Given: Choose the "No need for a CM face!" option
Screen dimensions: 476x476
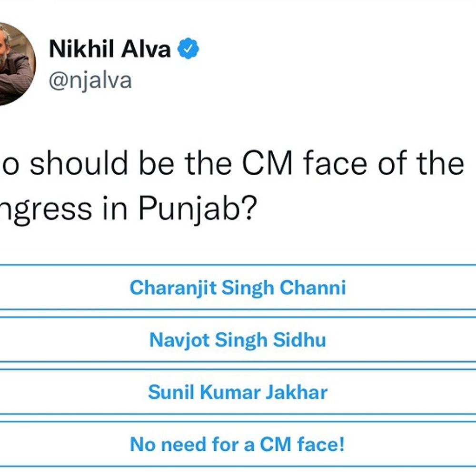Looking at the screenshot, I should 238,445.
